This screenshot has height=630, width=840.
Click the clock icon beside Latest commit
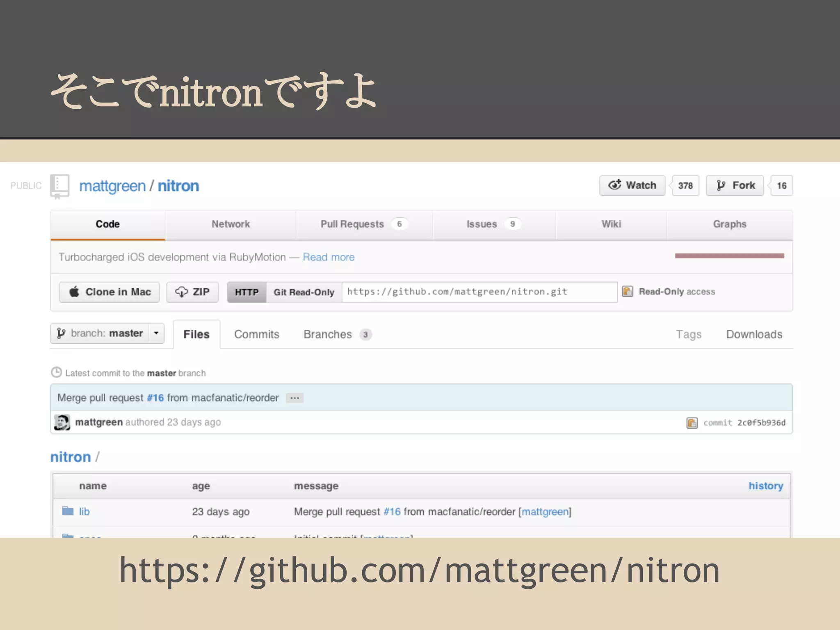pos(56,372)
